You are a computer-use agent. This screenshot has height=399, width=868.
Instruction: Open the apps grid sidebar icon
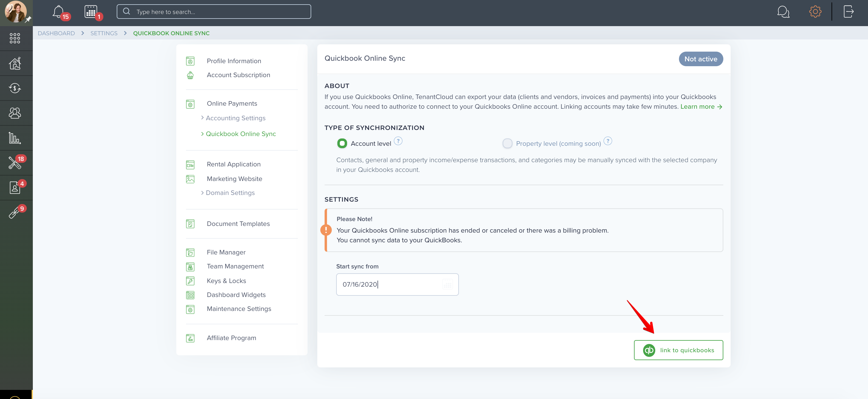pos(15,38)
